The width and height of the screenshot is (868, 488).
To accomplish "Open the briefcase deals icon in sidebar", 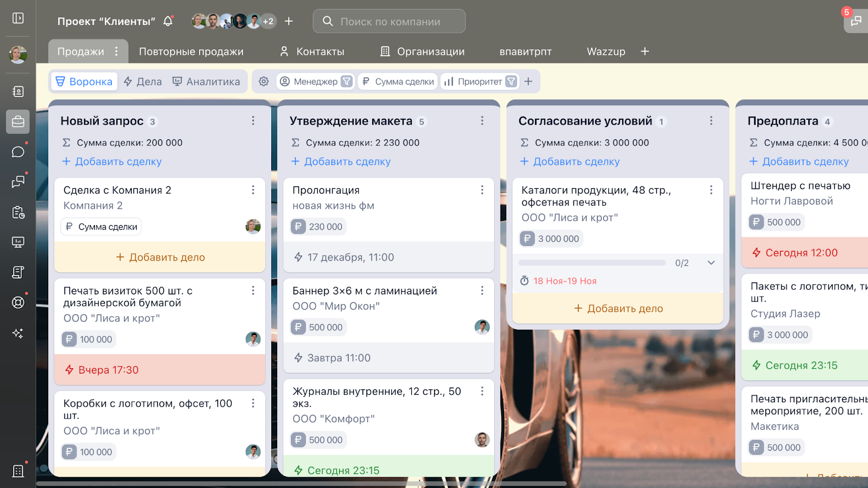I will click(18, 121).
